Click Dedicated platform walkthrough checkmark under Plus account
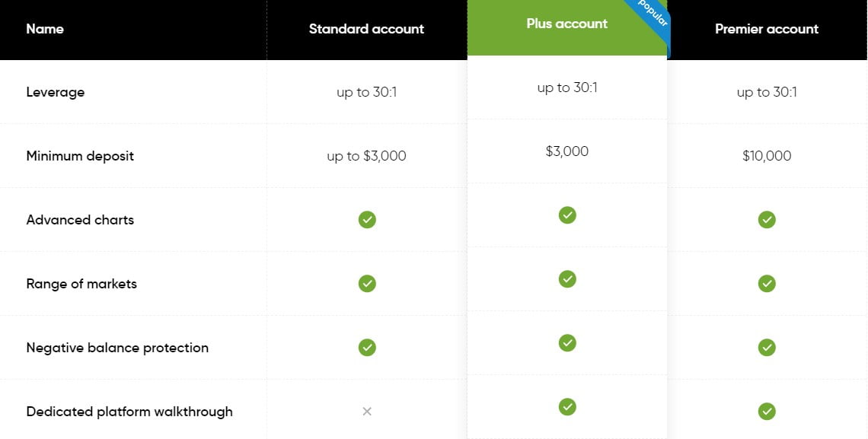Screen dimensions: 868x439 [566, 407]
